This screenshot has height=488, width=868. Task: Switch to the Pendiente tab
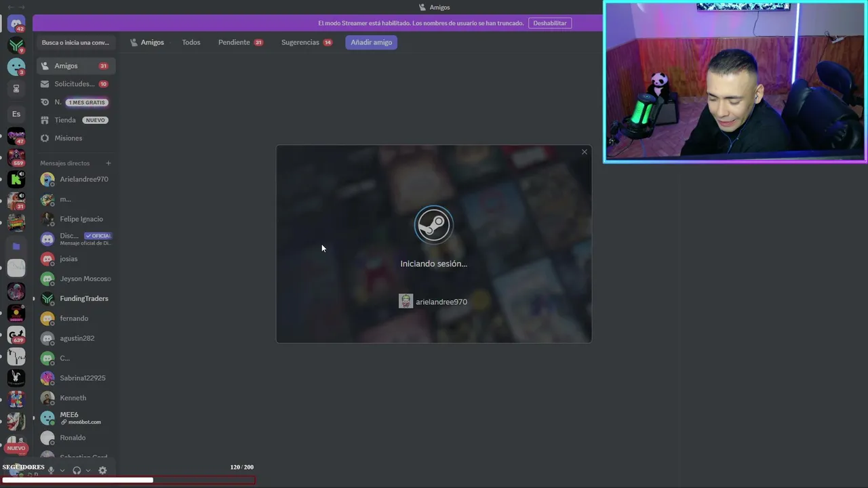click(x=241, y=42)
